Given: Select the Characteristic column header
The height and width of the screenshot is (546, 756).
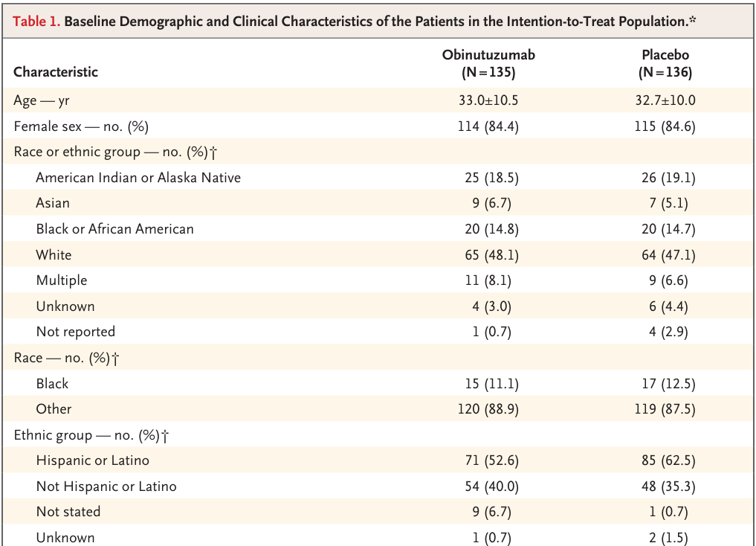Looking at the screenshot, I should 56,72.
